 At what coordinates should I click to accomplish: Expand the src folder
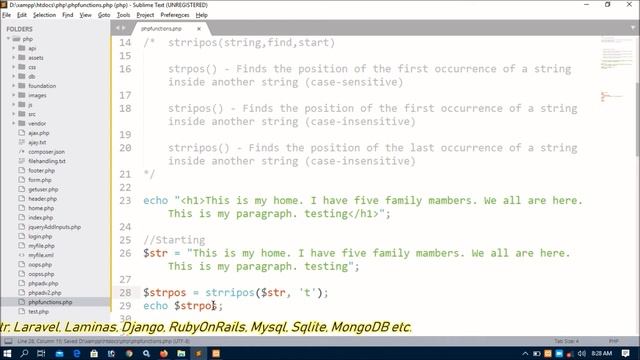[x=13, y=114]
